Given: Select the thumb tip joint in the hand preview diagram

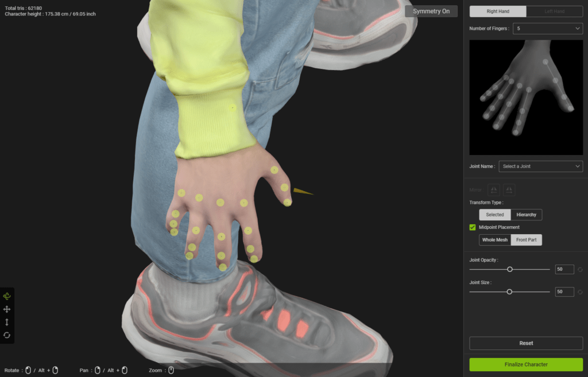Looking at the screenshot, I should coord(570,108).
